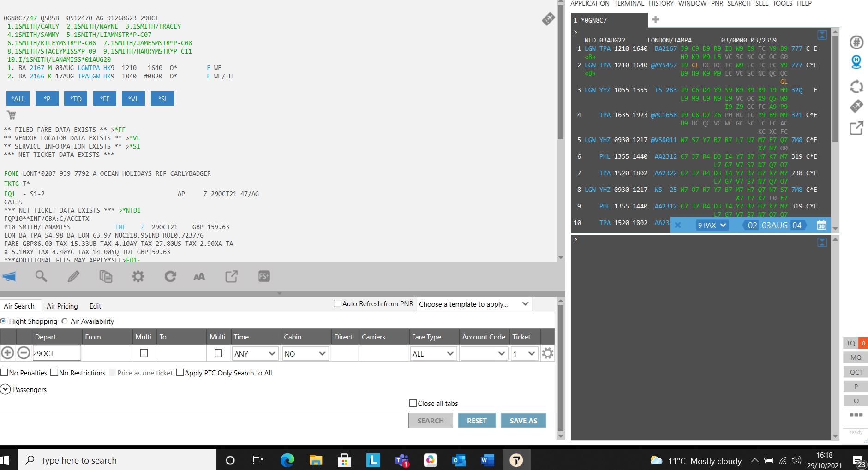Check the Close all tabs box
The height and width of the screenshot is (470, 868).
tap(413, 403)
